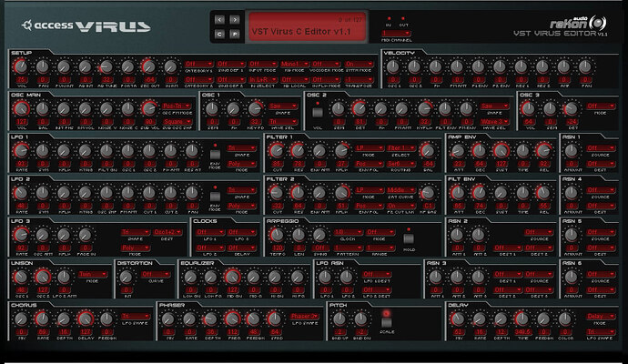
Task: Click the OSC 2 DET knob
Action: pyautogui.click(x=360, y=108)
